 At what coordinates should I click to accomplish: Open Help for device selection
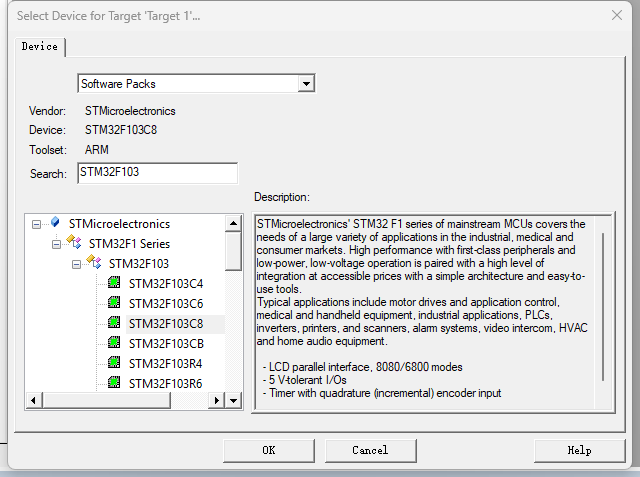tap(580, 450)
